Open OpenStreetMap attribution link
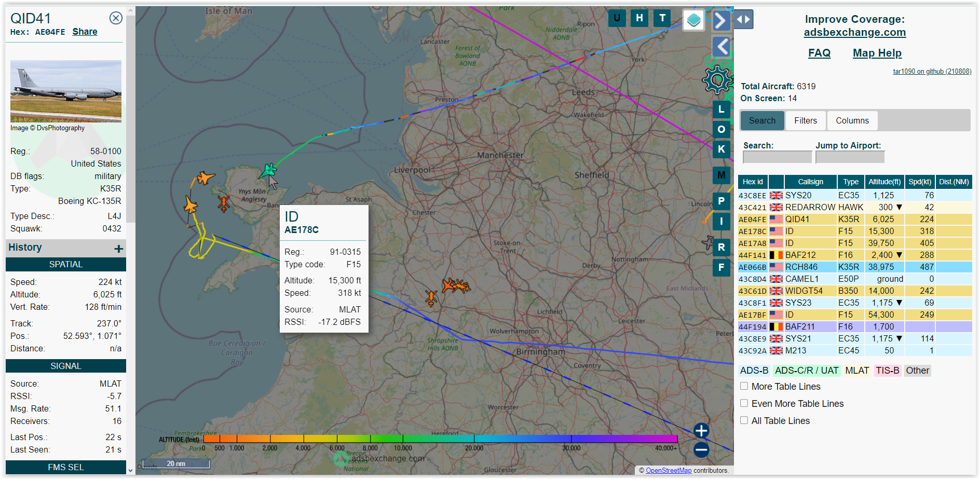 click(669, 470)
